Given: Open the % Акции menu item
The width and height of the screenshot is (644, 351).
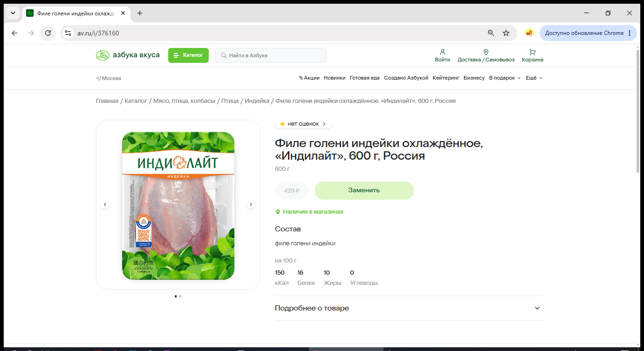Looking at the screenshot, I should [309, 78].
